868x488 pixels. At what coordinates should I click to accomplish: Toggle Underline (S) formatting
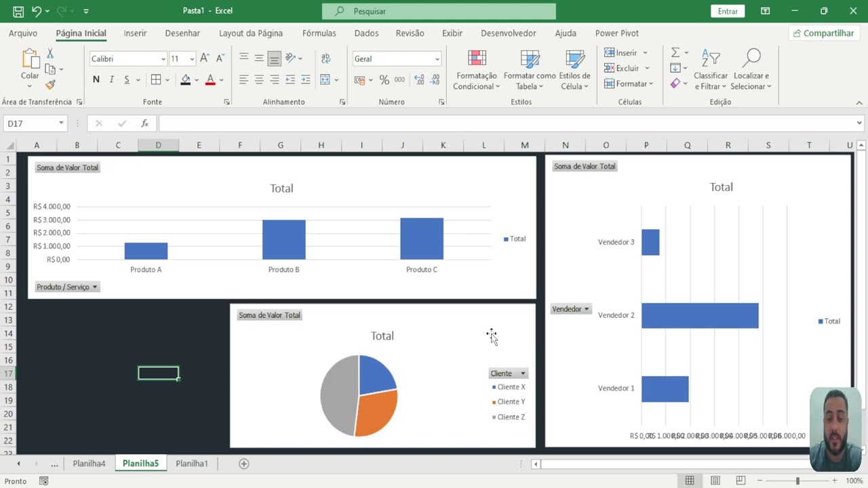point(127,80)
